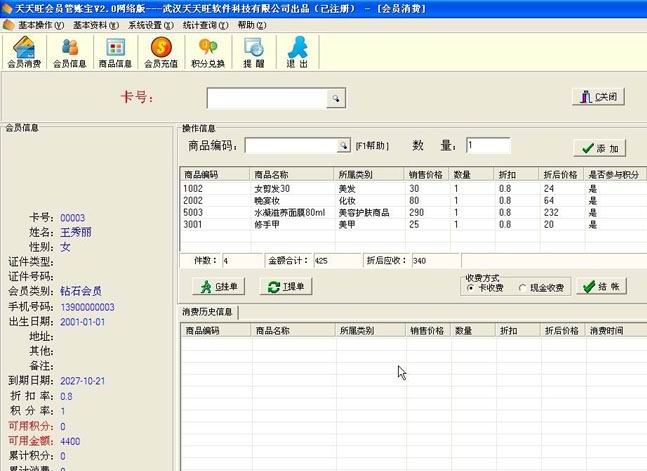The width and height of the screenshot is (647, 471).
Task: Open 会员信息 toolbar icon
Action: click(x=70, y=52)
